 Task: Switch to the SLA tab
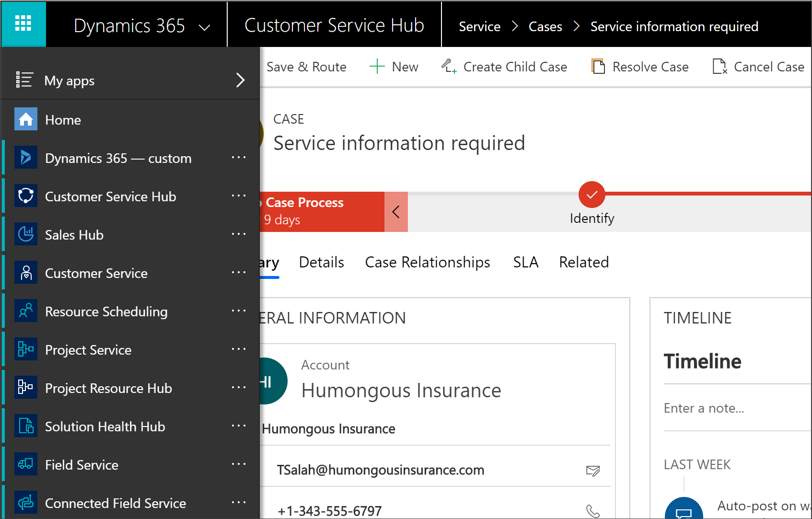tap(525, 262)
